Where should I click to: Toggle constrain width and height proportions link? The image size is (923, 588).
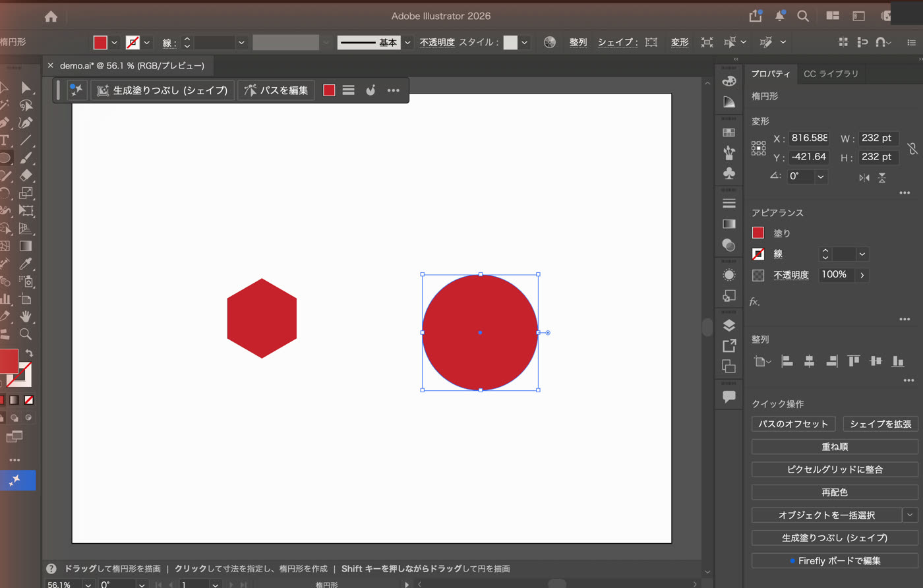click(x=912, y=148)
